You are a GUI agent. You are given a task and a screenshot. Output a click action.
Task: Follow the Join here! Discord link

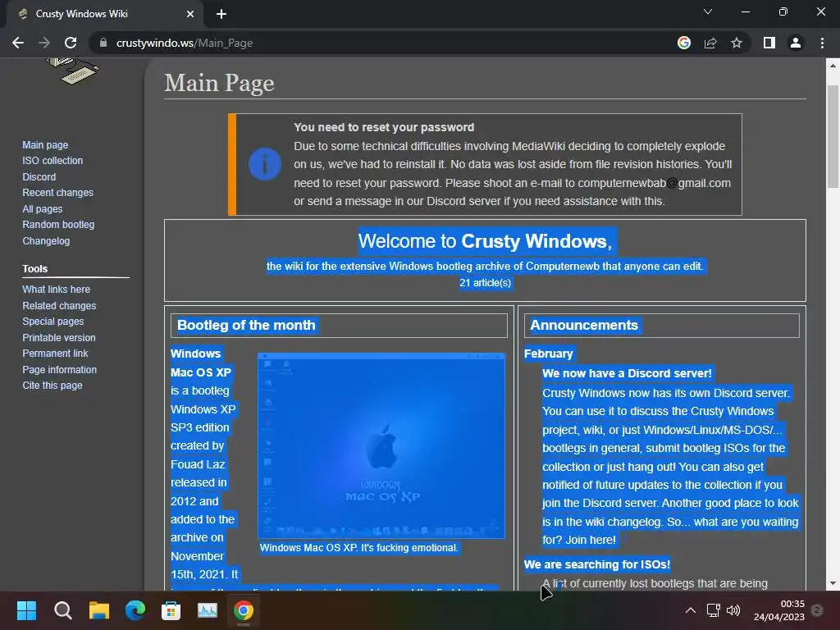pos(591,540)
